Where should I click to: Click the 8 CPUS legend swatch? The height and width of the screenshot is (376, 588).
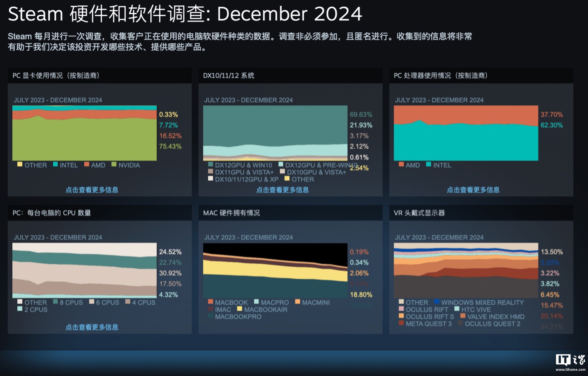tap(55, 302)
